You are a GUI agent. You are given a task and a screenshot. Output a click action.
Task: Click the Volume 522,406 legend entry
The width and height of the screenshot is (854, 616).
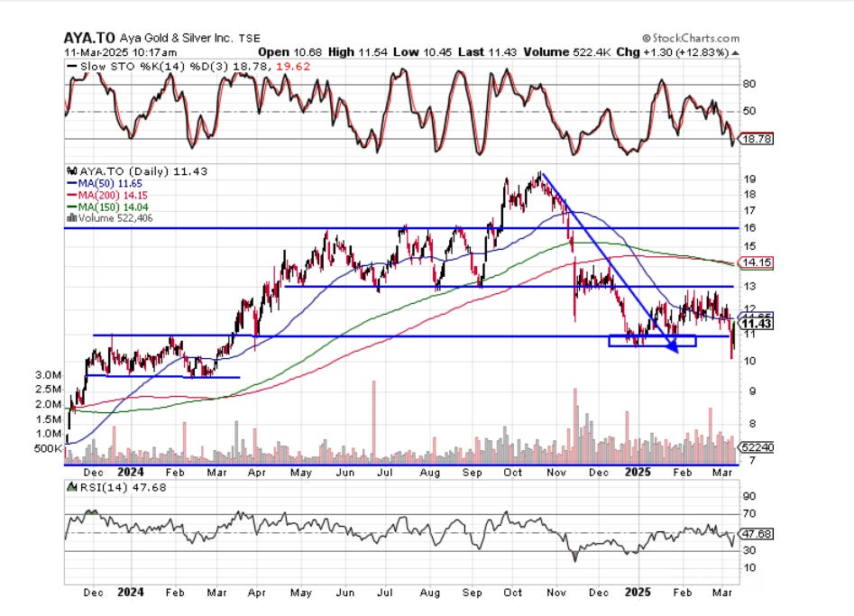115,218
